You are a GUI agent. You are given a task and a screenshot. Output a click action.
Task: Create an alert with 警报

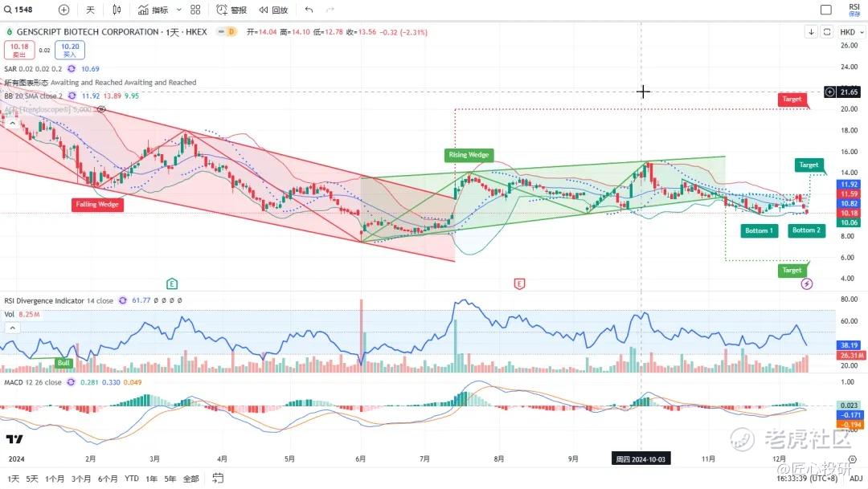point(232,10)
